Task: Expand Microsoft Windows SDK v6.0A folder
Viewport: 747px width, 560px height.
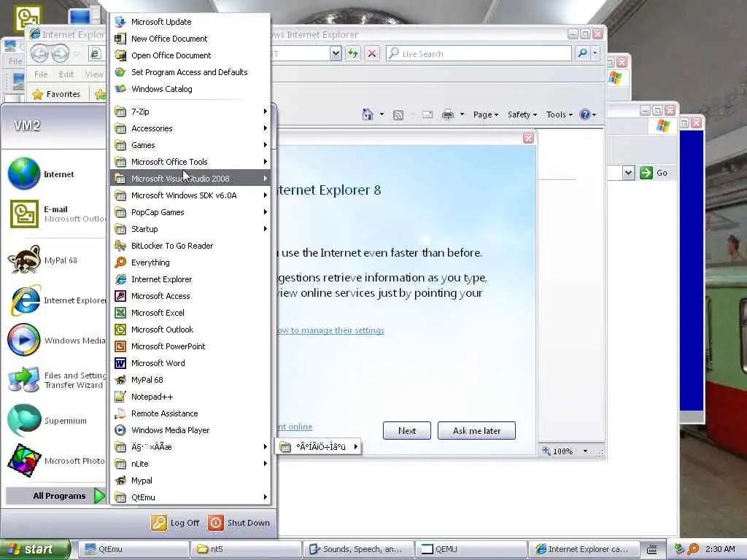Action: (x=190, y=195)
